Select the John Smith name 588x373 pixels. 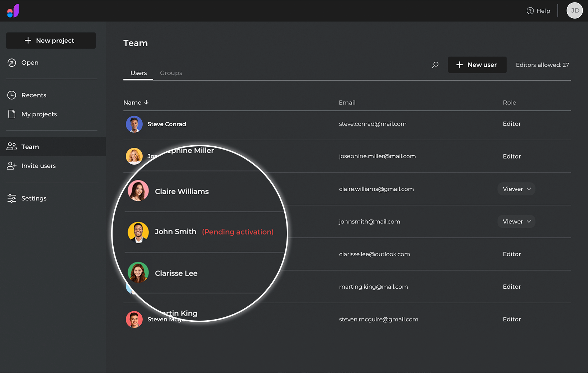pos(175,232)
